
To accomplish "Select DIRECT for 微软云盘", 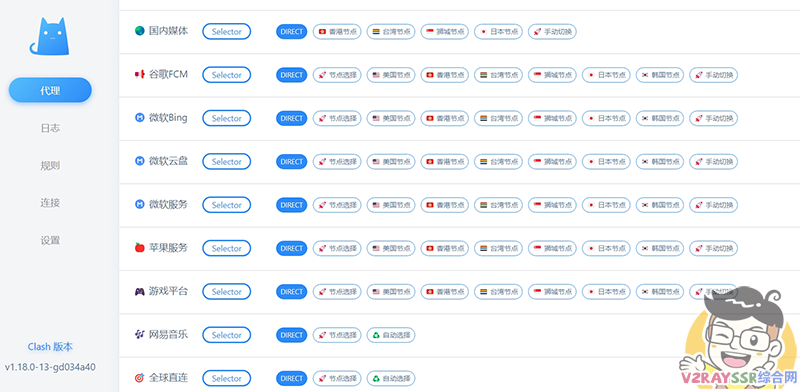I will coord(292,162).
